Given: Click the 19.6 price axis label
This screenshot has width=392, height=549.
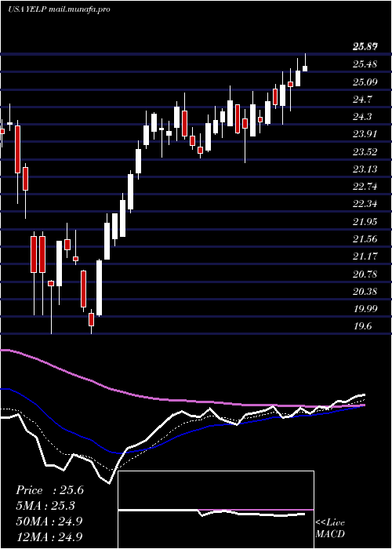Looking at the screenshot, I should click(x=362, y=326).
